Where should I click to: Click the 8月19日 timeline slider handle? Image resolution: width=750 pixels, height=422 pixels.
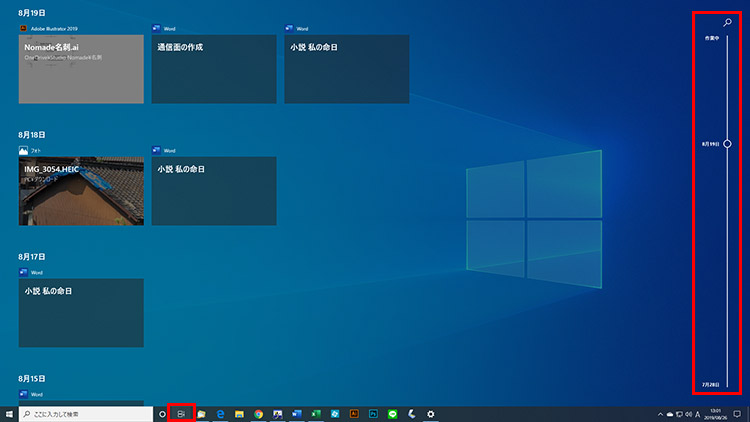tap(727, 144)
